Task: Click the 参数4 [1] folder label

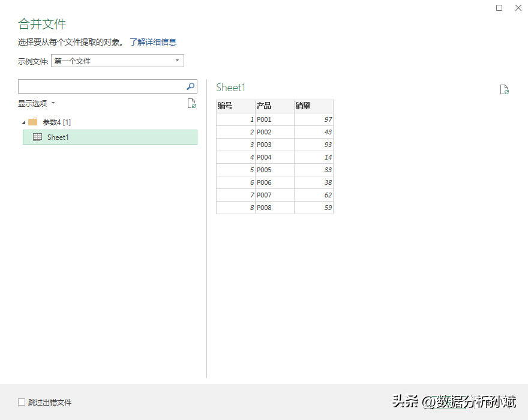Action: point(56,122)
